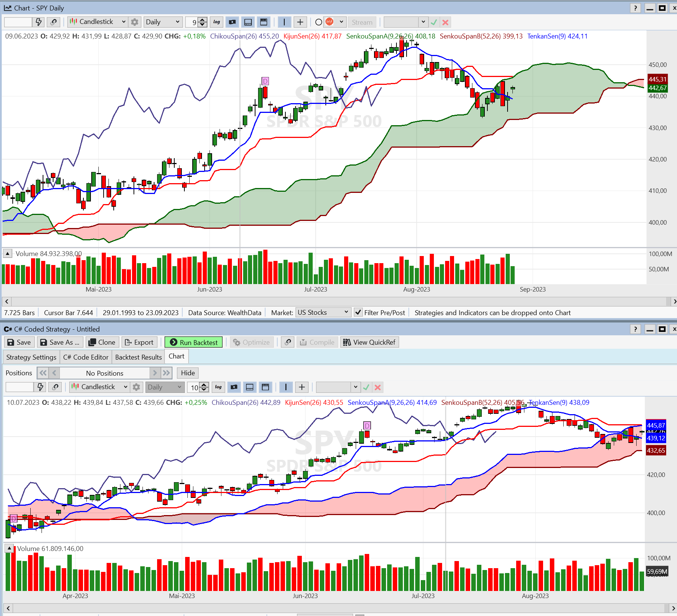This screenshot has height=616, width=677.
Task: Jump to last position double-right arrow
Action: pos(166,373)
